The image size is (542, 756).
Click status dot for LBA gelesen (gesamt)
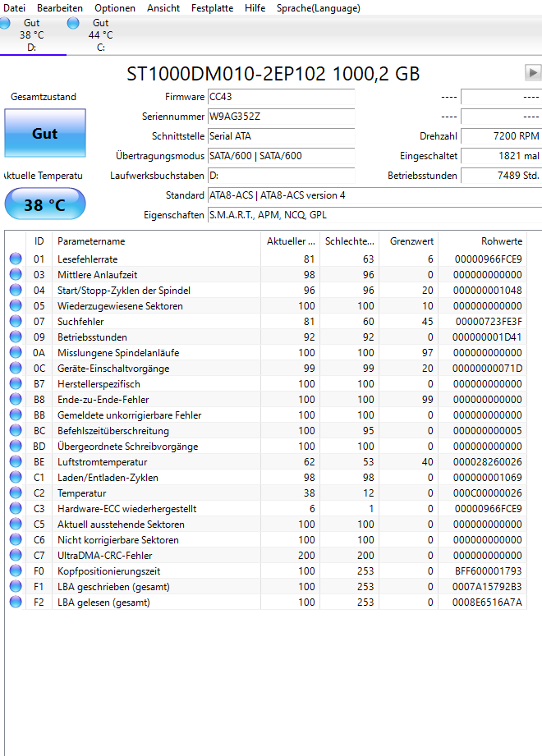coord(16,602)
